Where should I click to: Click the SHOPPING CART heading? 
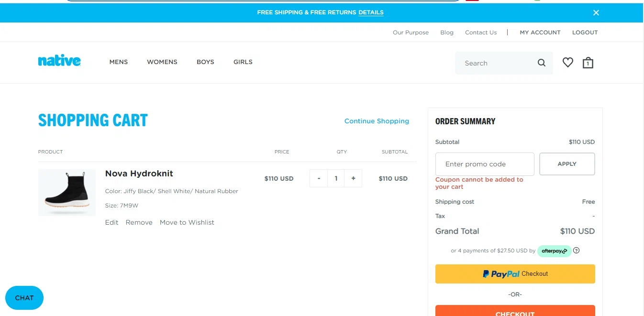coord(93,120)
